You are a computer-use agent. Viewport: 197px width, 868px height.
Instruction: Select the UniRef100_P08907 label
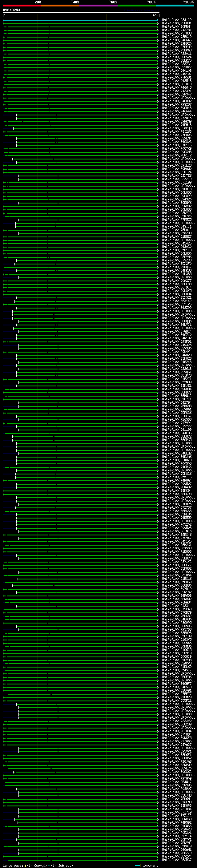pos(176,789)
